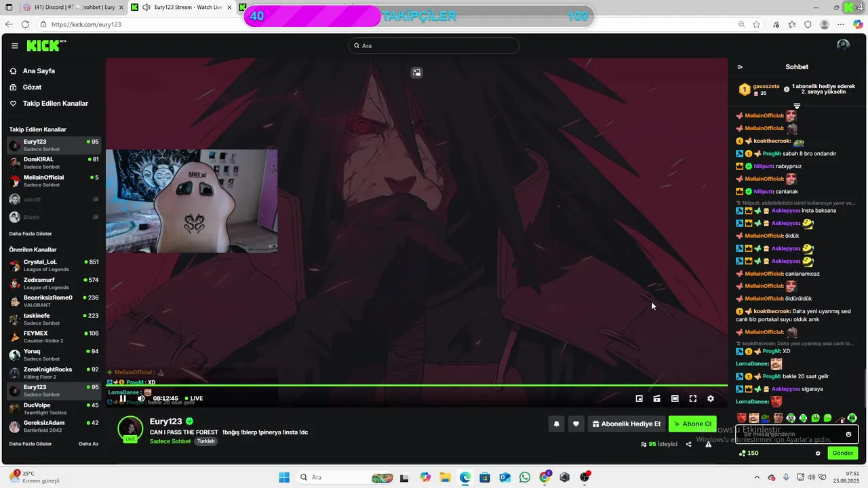868x488 pixels.
Task: Share the stream via share icon
Action: [x=688, y=445]
